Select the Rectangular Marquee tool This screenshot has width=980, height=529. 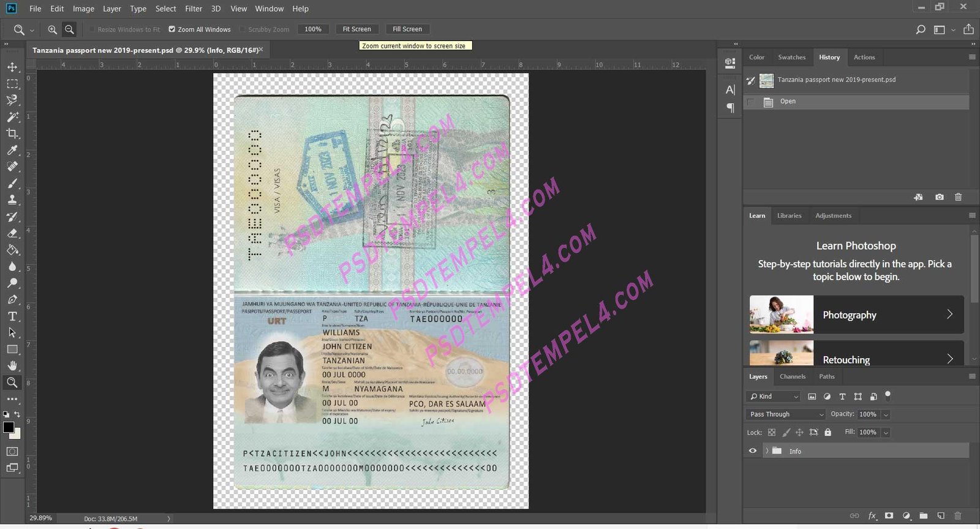click(x=12, y=83)
